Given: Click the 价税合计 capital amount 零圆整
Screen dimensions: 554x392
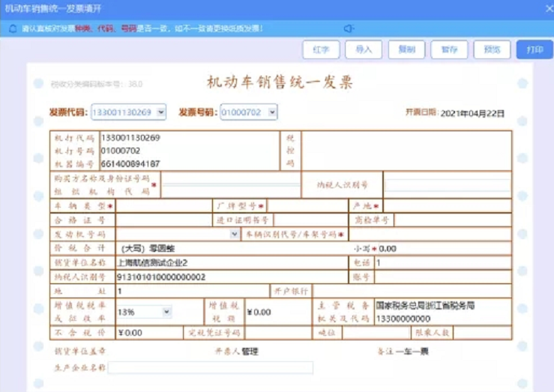Looking at the screenshot, I should (x=162, y=249).
